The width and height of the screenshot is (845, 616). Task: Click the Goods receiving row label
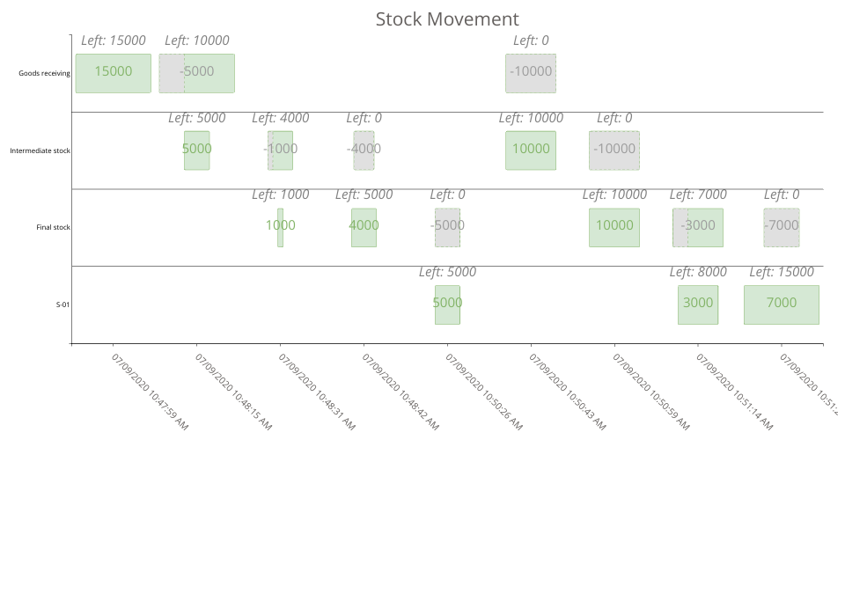44,74
